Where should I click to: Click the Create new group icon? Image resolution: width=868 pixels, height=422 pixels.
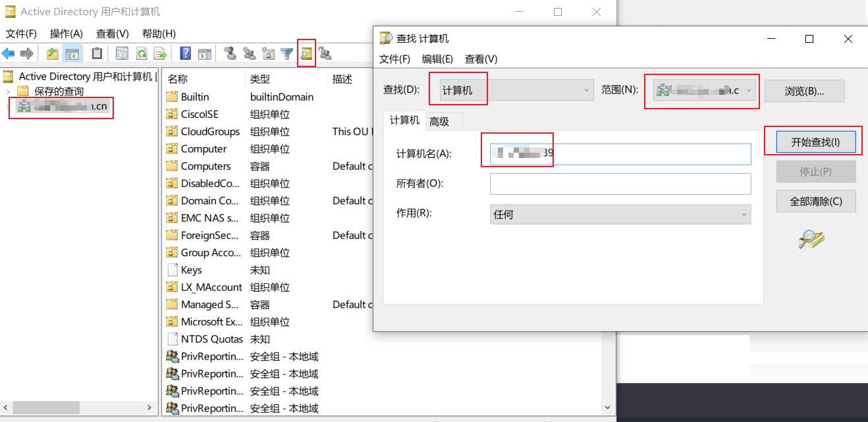pyautogui.click(x=249, y=54)
